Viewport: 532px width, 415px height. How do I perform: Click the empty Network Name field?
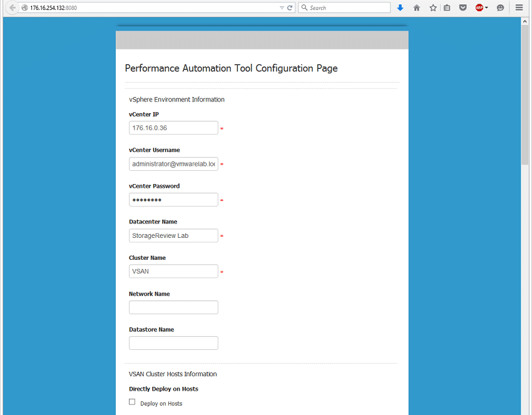tap(173, 307)
